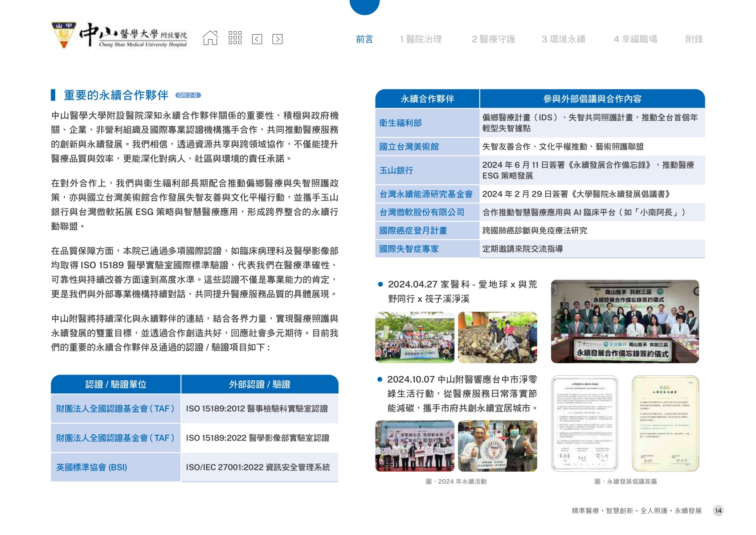Jump to 附錄 appendix tab
This screenshot has height=535, width=756.
click(x=694, y=39)
